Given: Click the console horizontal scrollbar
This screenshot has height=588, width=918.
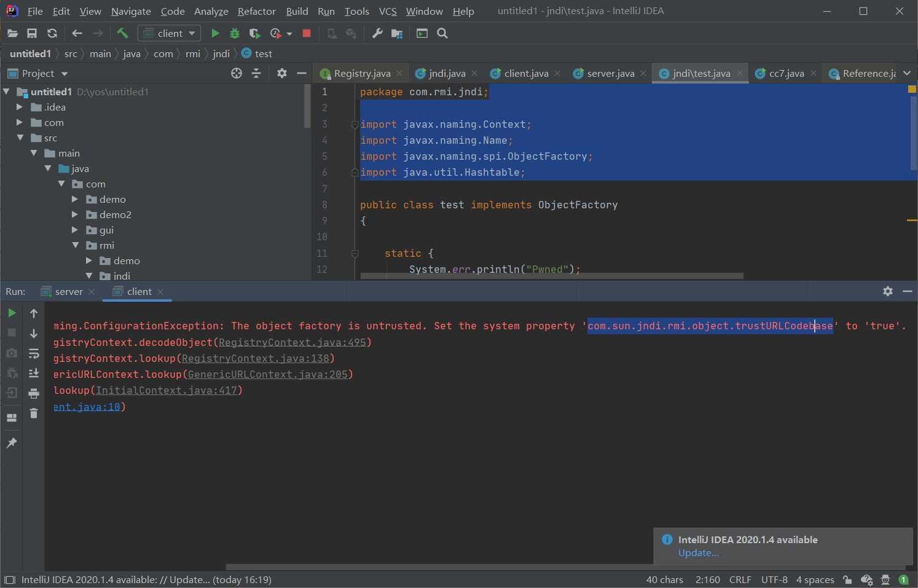Looking at the screenshot, I should (x=565, y=567).
